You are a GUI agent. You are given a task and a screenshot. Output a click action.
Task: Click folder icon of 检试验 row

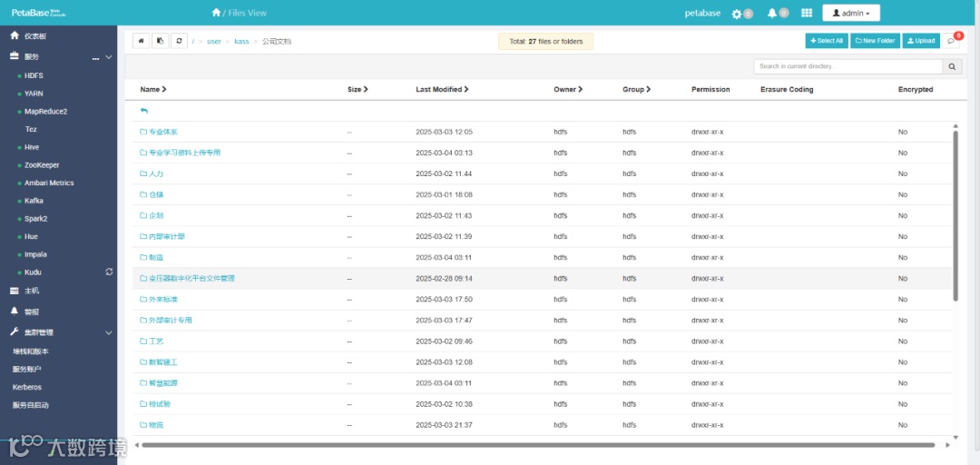tap(143, 403)
